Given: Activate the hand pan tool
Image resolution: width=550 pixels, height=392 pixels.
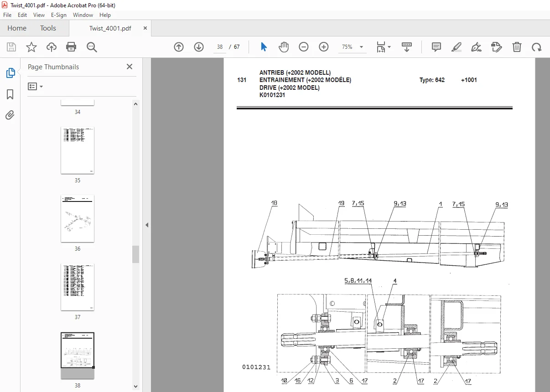Looking at the screenshot, I should pyautogui.click(x=284, y=47).
